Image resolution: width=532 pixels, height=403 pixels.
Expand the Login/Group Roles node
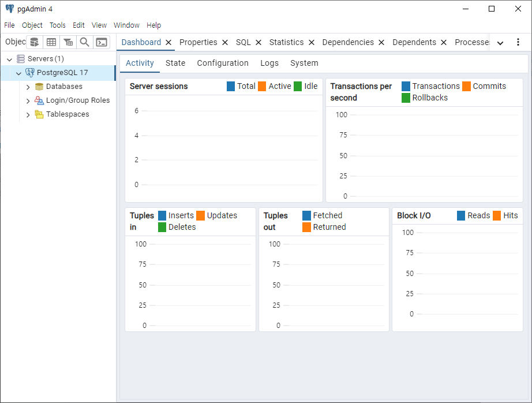coord(28,101)
